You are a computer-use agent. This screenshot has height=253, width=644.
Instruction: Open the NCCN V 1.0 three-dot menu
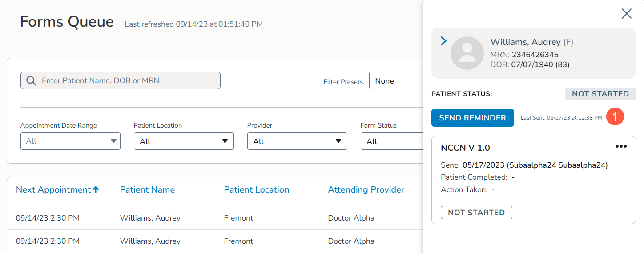pos(620,146)
